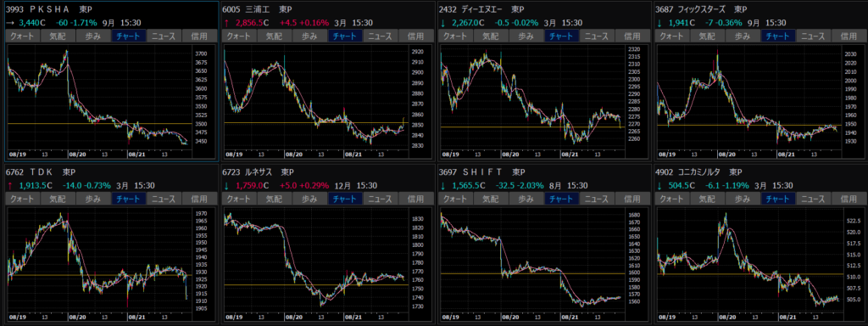
Task: Open クォート tab in PKSHA panel
Action: pyautogui.click(x=22, y=37)
